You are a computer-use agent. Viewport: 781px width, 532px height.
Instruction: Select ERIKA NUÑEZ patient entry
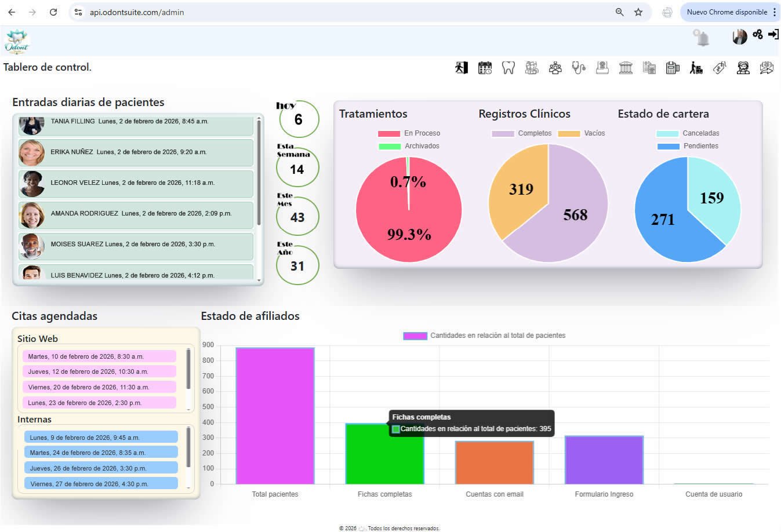[x=136, y=152]
